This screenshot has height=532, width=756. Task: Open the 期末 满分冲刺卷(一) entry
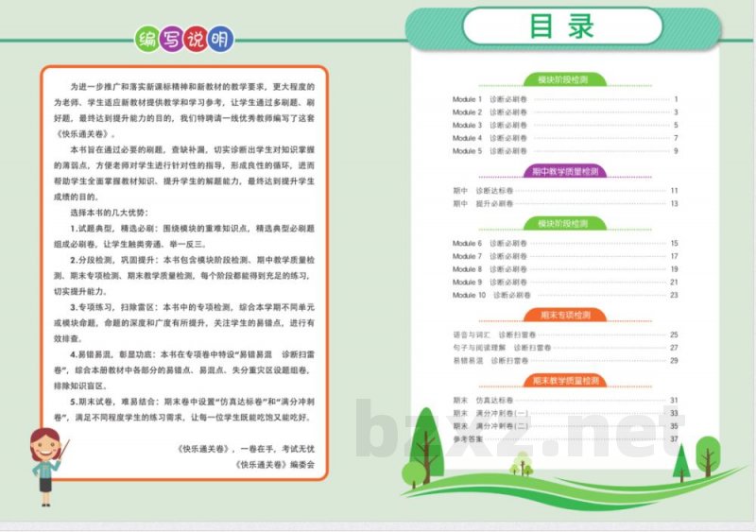point(565,413)
